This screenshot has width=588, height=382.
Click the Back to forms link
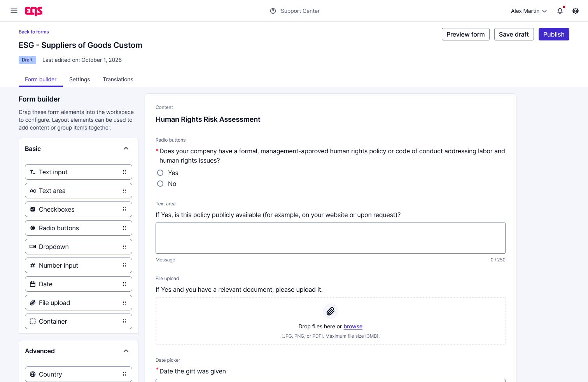(34, 32)
